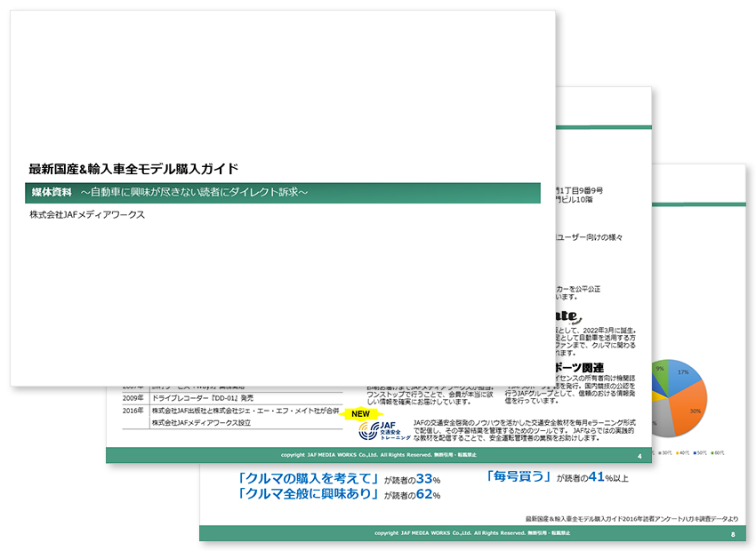Click the text '株式会社JAFメディアワークス設立'
756x551 pixels.
click(202, 423)
